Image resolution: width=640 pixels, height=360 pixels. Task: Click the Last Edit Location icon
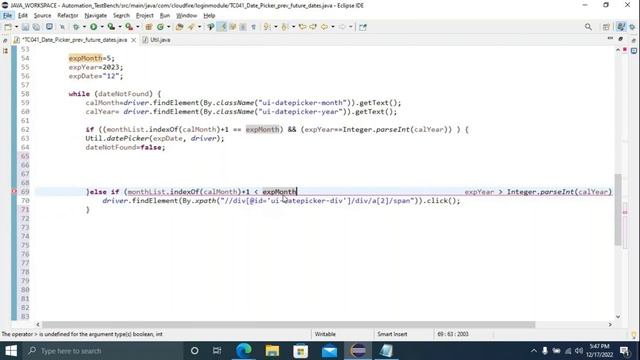pos(302,27)
